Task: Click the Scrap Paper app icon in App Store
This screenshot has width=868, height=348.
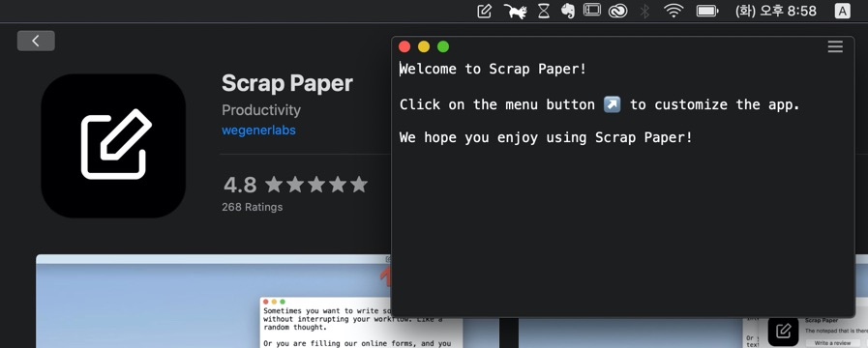Action: [x=113, y=146]
